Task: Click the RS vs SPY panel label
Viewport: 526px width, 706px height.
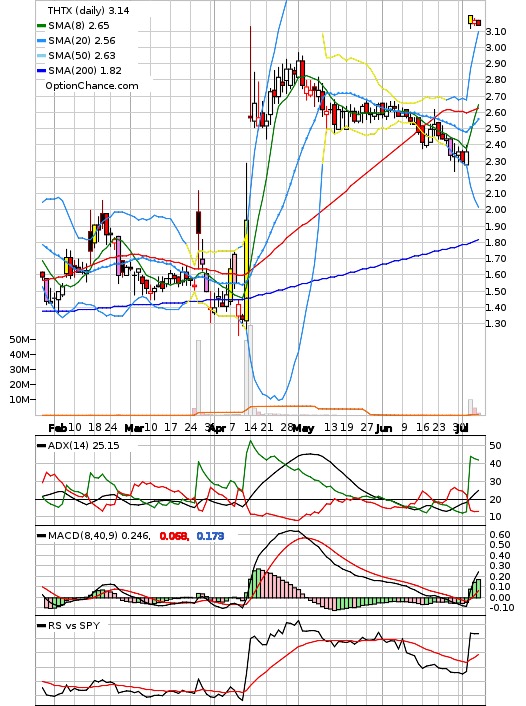Action: coord(74,625)
